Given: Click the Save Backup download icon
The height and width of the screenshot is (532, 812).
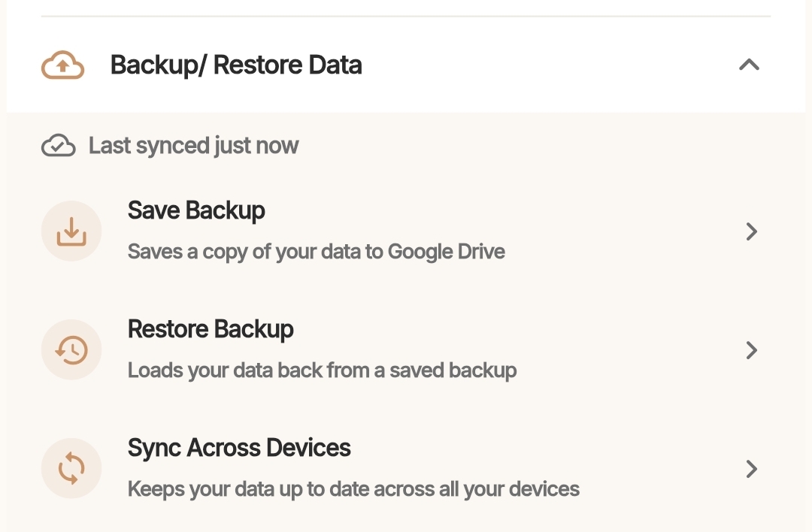Looking at the screenshot, I should tap(71, 231).
